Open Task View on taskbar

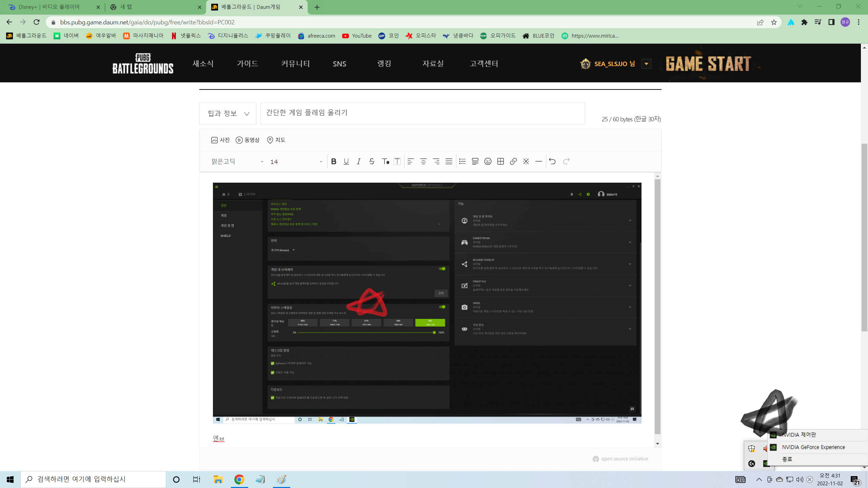(x=197, y=479)
